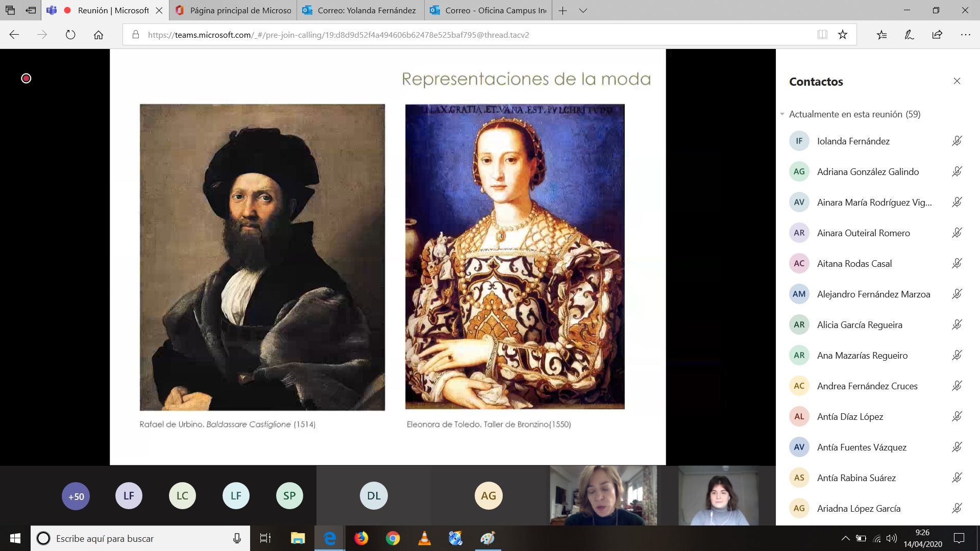The width and height of the screenshot is (980, 551).
Task: Click the AM avatar of Alejandro Fernández
Action: 799,294
